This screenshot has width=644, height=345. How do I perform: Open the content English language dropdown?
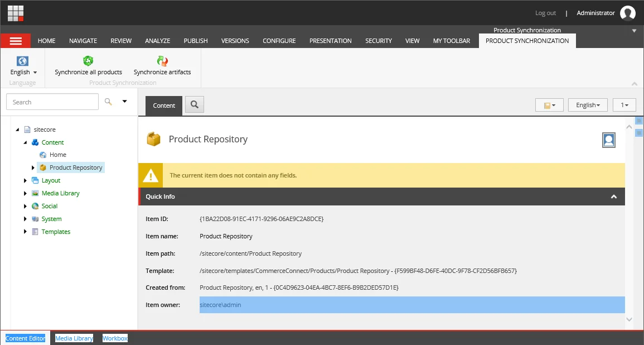coord(588,106)
